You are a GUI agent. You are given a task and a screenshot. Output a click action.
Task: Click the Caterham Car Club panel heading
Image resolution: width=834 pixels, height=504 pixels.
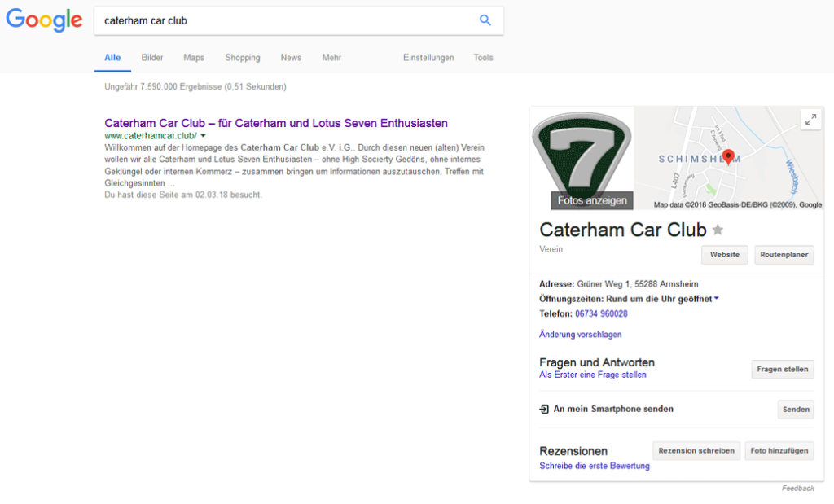pyautogui.click(x=623, y=230)
